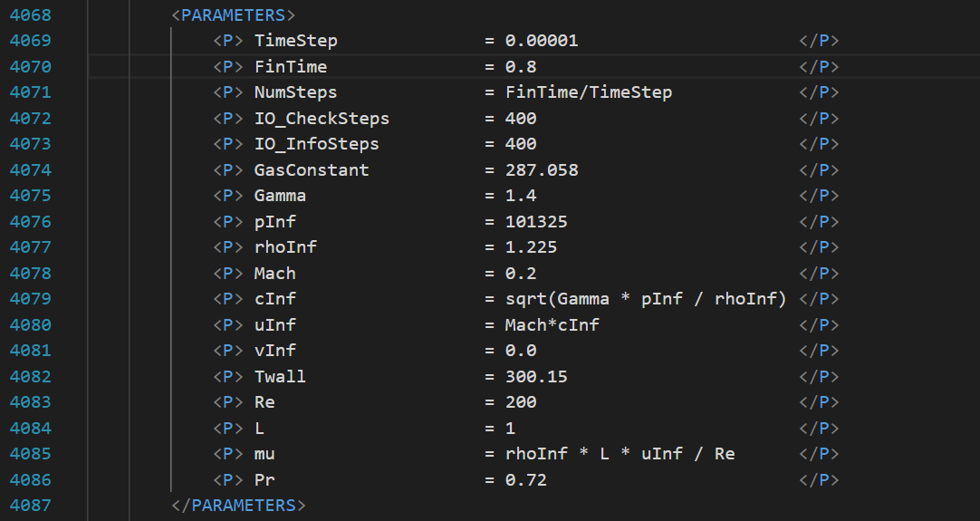Click the TimeStep value 0.00001

(542, 41)
